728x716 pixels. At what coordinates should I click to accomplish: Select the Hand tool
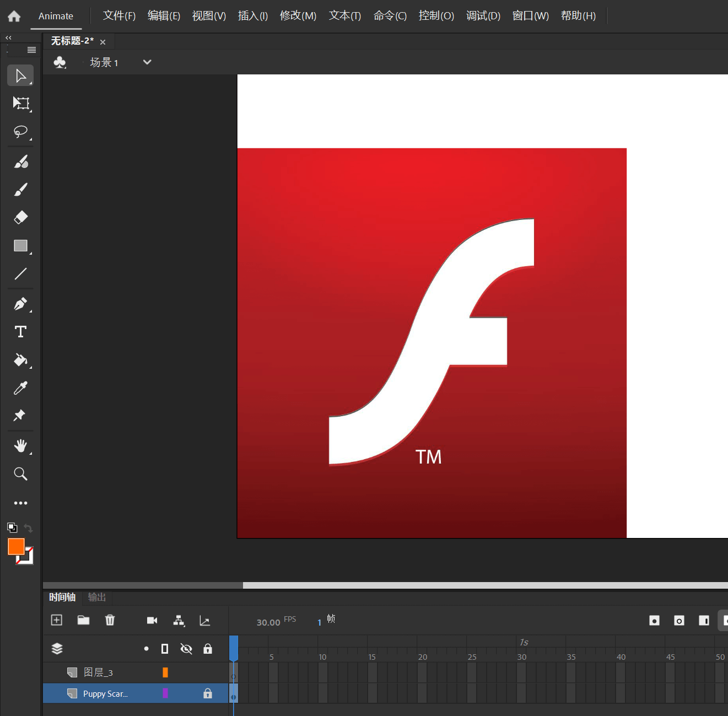click(20, 445)
